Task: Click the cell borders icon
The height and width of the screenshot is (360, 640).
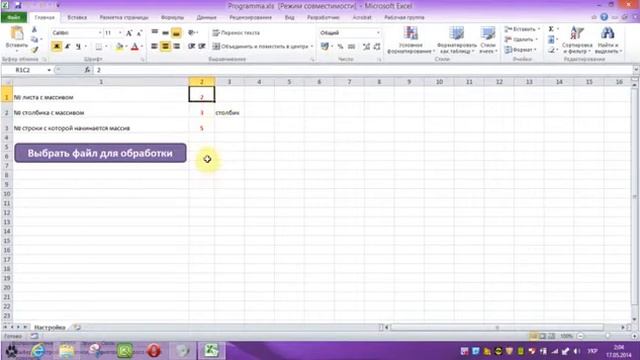Action: point(98,47)
